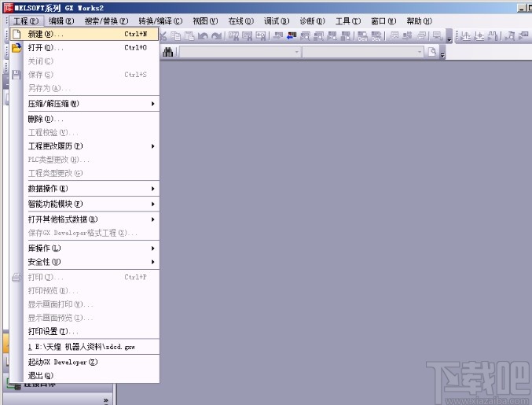The image size is (532, 405).
Task: Click the Redo arrow icon
Action: pos(216,35)
